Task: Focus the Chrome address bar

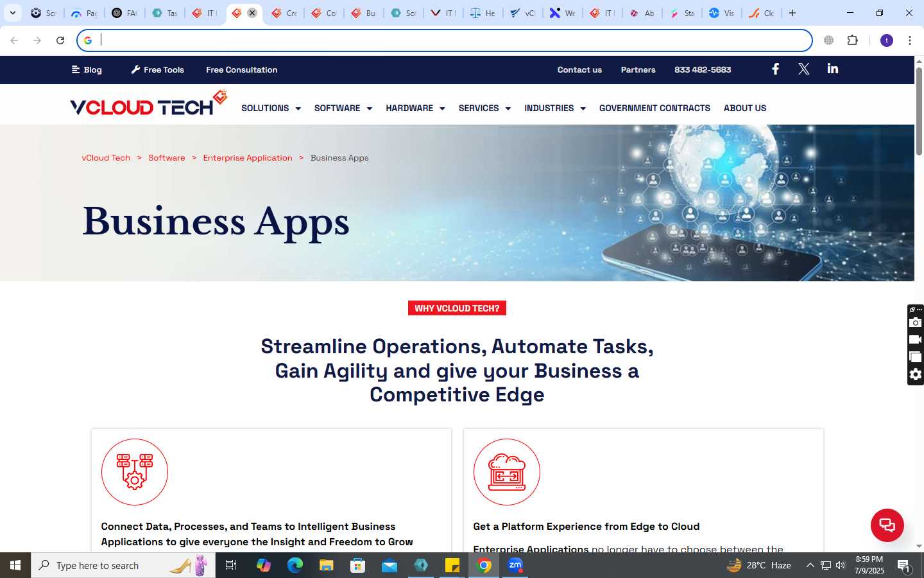Action: [x=445, y=40]
